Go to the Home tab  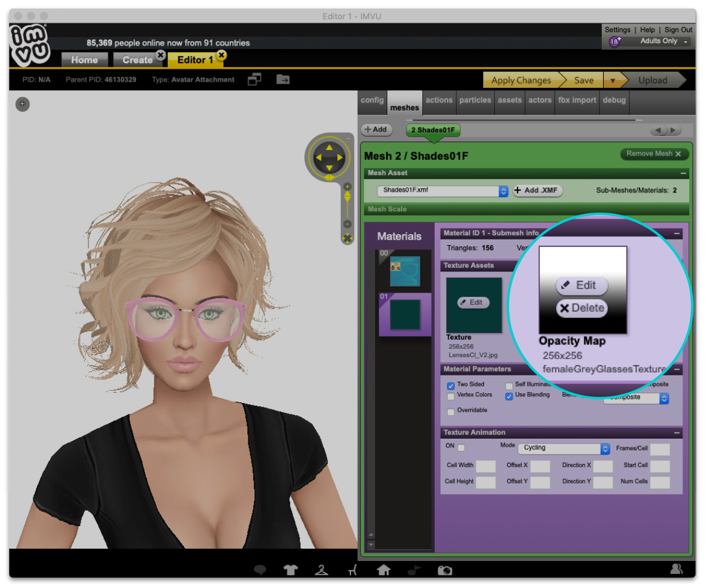84,60
